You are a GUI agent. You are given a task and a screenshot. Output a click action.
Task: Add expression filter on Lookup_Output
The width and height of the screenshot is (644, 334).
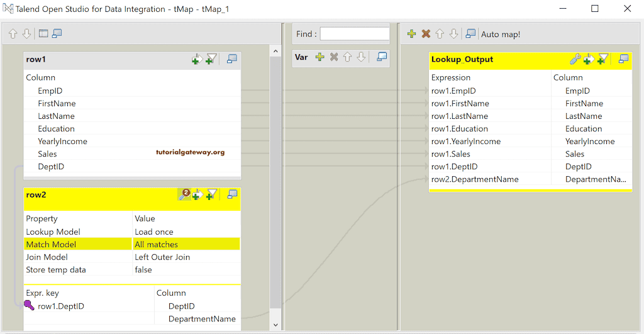(x=589, y=59)
